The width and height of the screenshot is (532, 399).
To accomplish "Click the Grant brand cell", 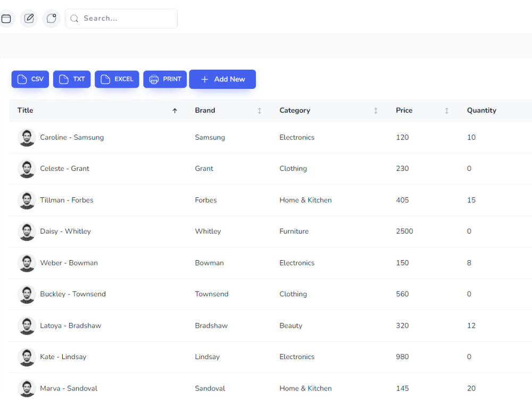I will tap(204, 169).
